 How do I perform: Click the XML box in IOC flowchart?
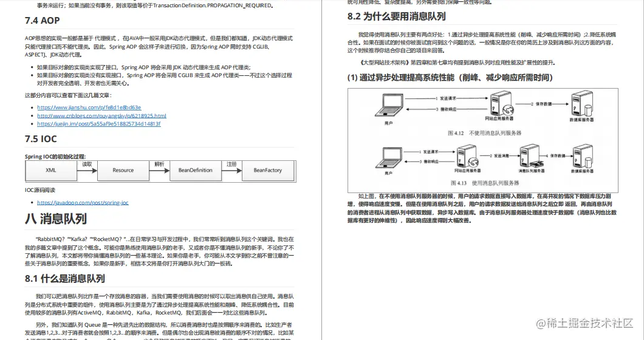pyautogui.click(x=51, y=171)
